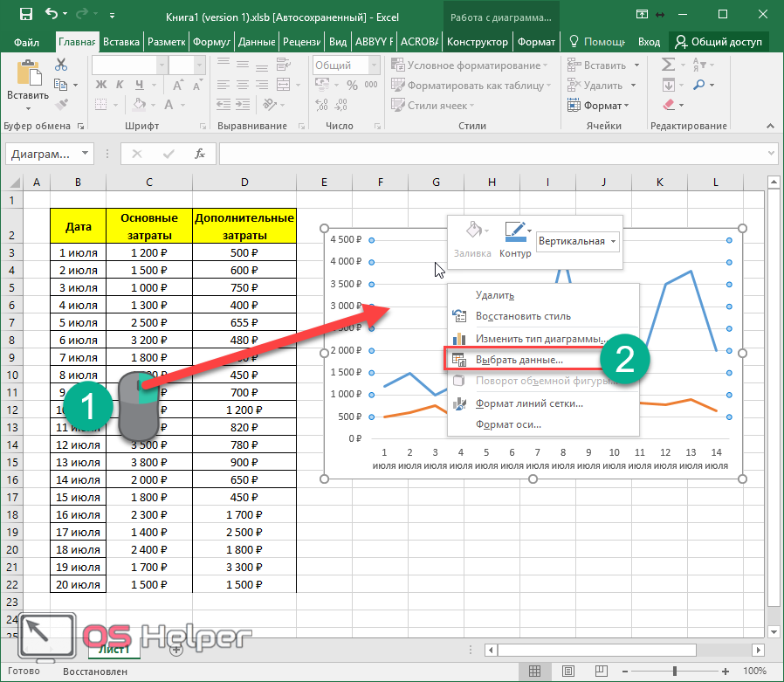Image resolution: width=784 pixels, height=682 pixels.
Task: Click the AutoSum sigma icon
Action: point(668,65)
